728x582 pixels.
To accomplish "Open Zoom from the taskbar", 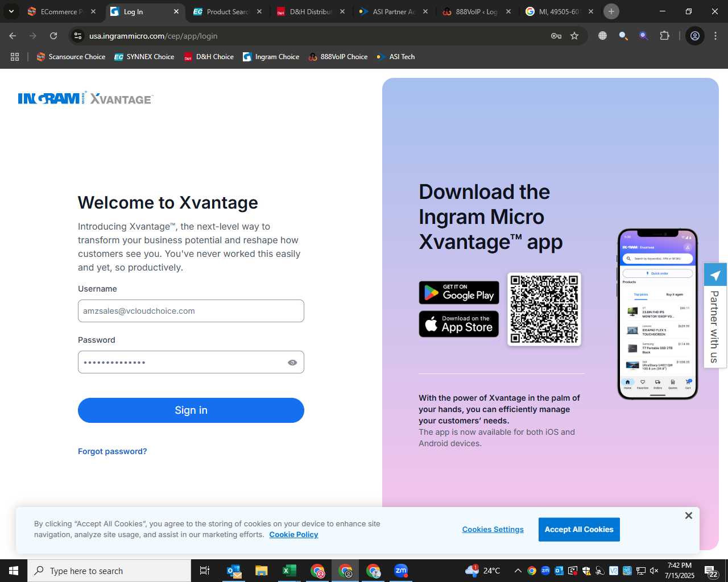I will click(x=401, y=571).
